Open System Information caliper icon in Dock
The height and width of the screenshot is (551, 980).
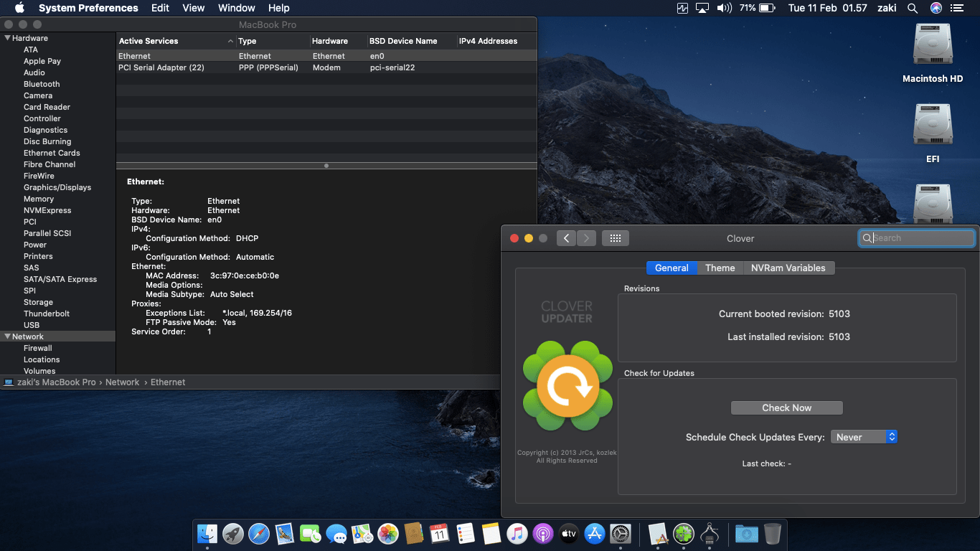[x=710, y=533]
